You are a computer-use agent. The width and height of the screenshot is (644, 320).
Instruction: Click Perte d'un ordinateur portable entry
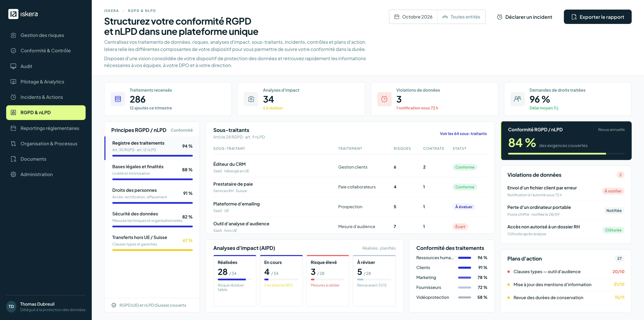565,211
